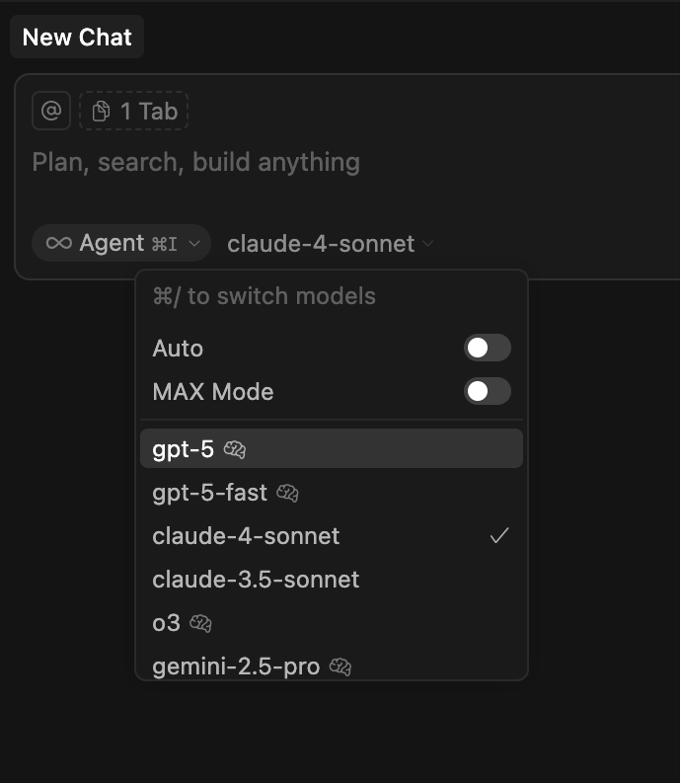The width and height of the screenshot is (681, 784).
Task: Click the brain icon beside gpt-5-fast
Action: pos(287,492)
